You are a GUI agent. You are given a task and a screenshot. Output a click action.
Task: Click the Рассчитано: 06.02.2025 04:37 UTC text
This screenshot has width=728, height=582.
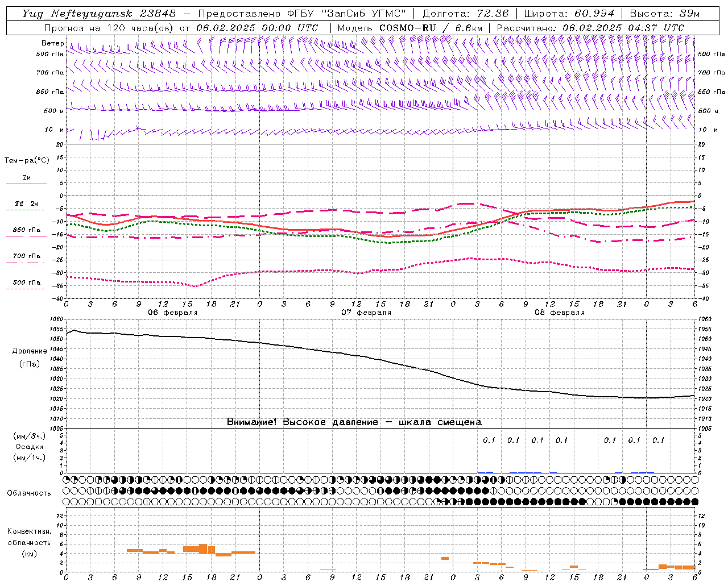590,28
